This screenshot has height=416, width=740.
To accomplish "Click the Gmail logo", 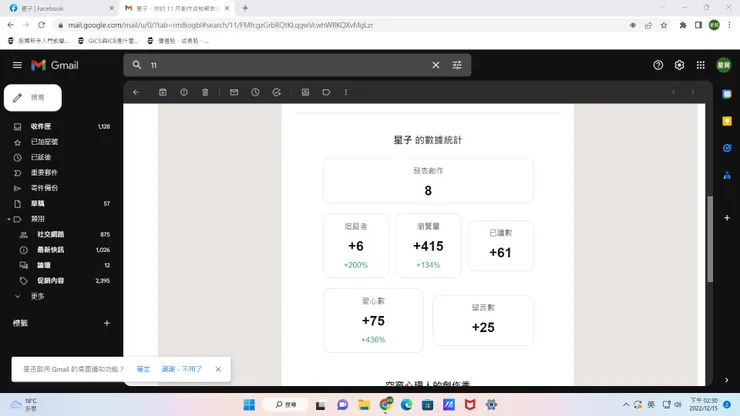I will click(55, 65).
